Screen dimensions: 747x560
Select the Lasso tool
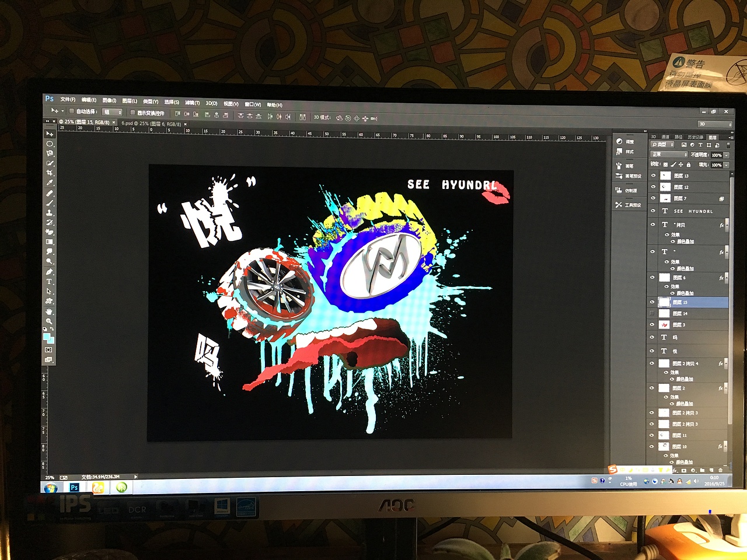pos(50,153)
